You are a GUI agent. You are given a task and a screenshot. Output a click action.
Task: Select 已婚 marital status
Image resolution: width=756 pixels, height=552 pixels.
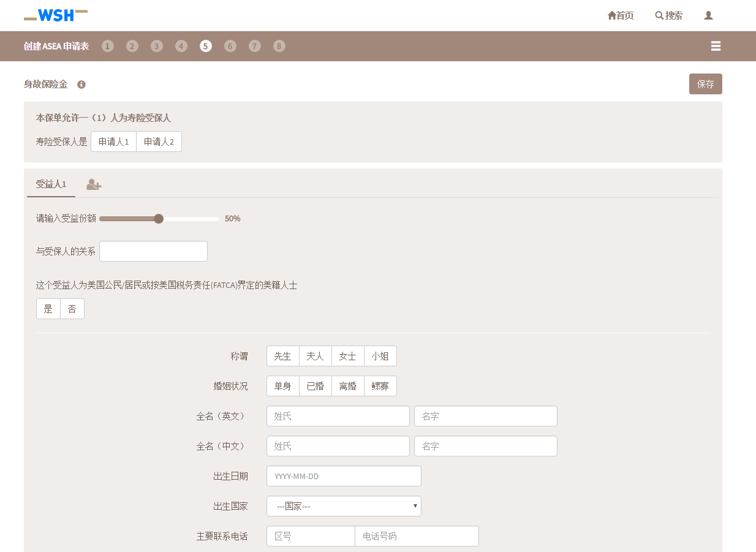point(315,386)
